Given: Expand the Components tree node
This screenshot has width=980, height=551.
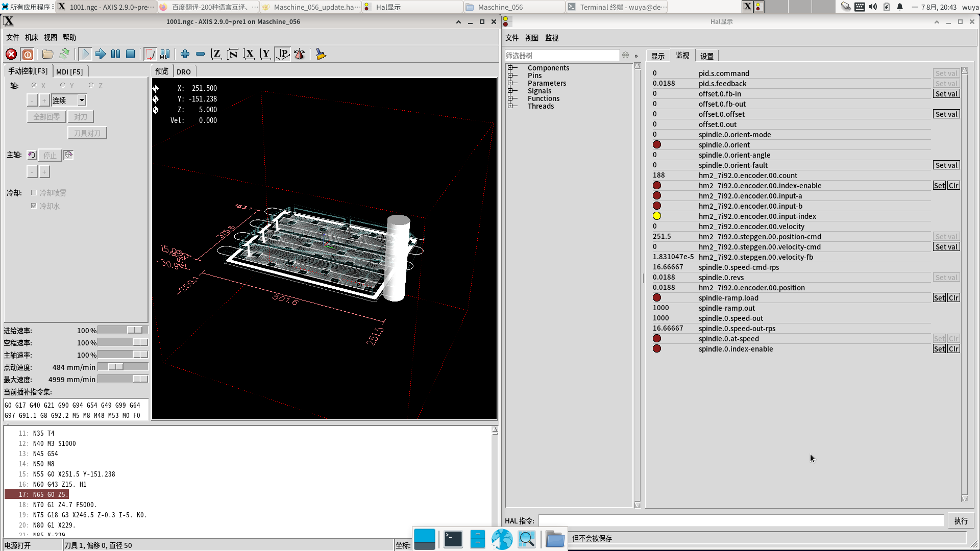Looking at the screenshot, I should [510, 67].
